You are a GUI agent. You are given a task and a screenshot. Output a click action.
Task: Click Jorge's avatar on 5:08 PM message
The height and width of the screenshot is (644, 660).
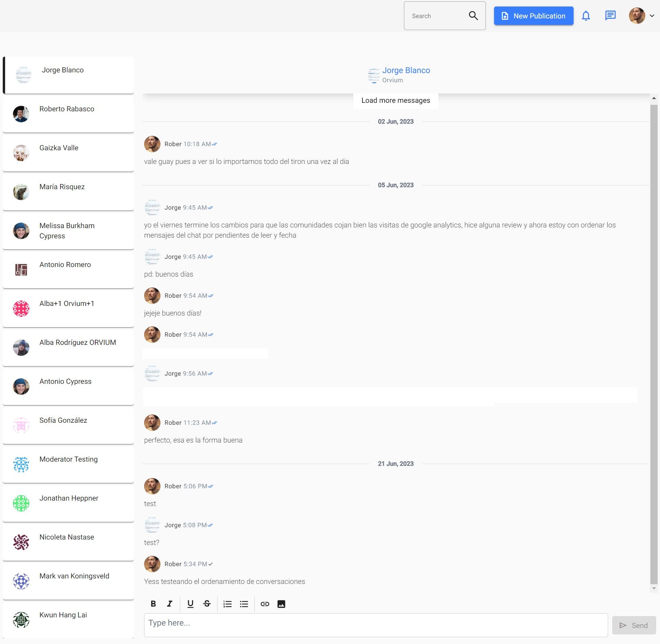click(152, 525)
